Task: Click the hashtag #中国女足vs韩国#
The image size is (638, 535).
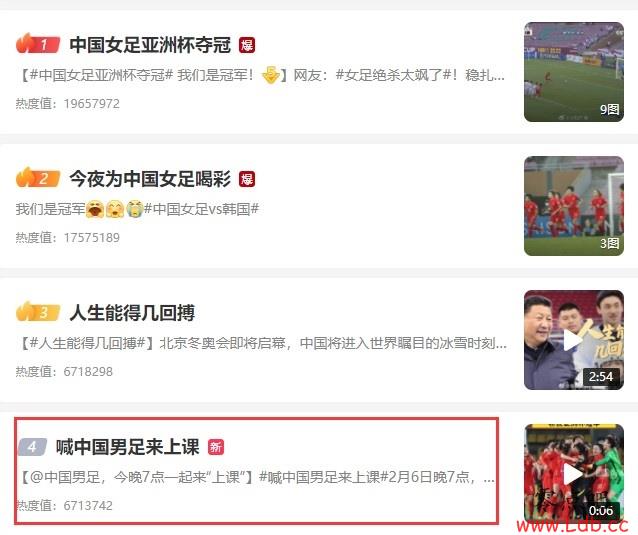Action: click(201, 209)
